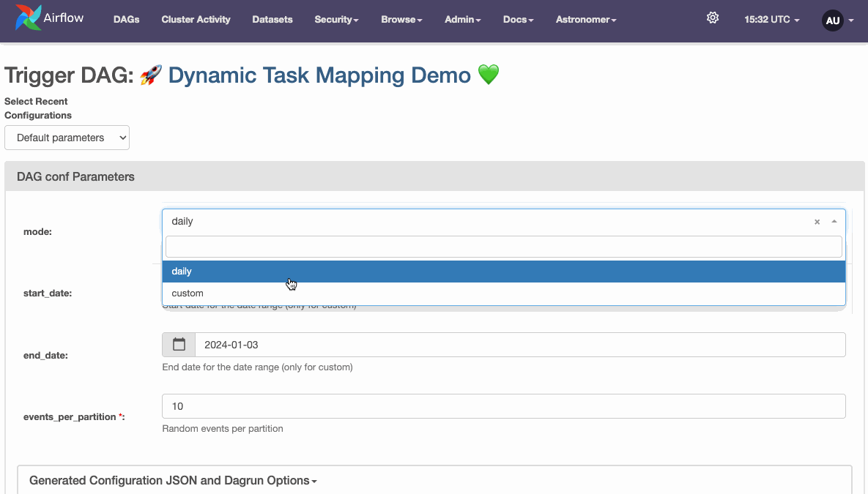Open the settings gear icon in navbar
This screenshot has width=868, height=494.
coord(712,18)
